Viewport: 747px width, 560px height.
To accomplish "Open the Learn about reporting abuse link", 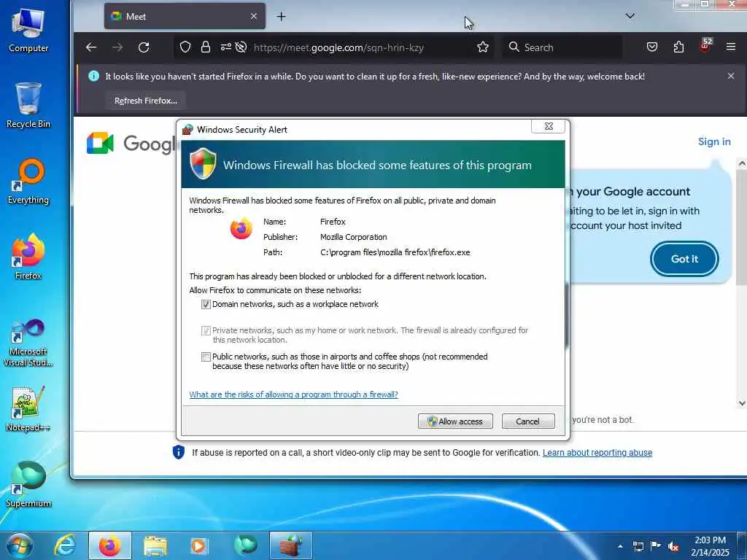I will (597, 452).
